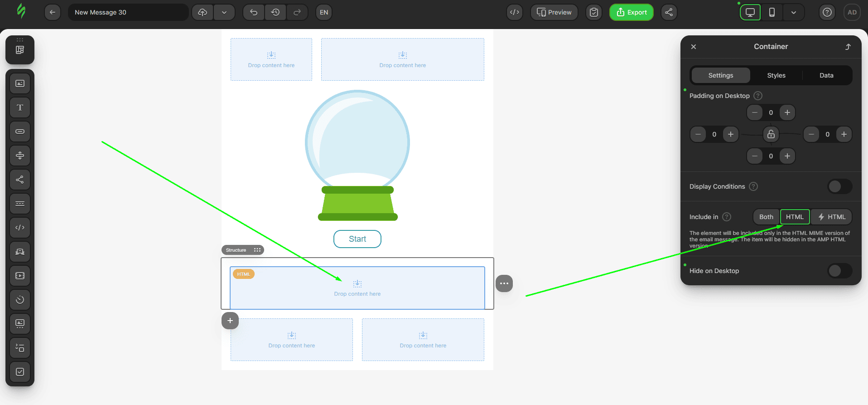
Task: Decrease the left padding value
Action: click(x=698, y=134)
